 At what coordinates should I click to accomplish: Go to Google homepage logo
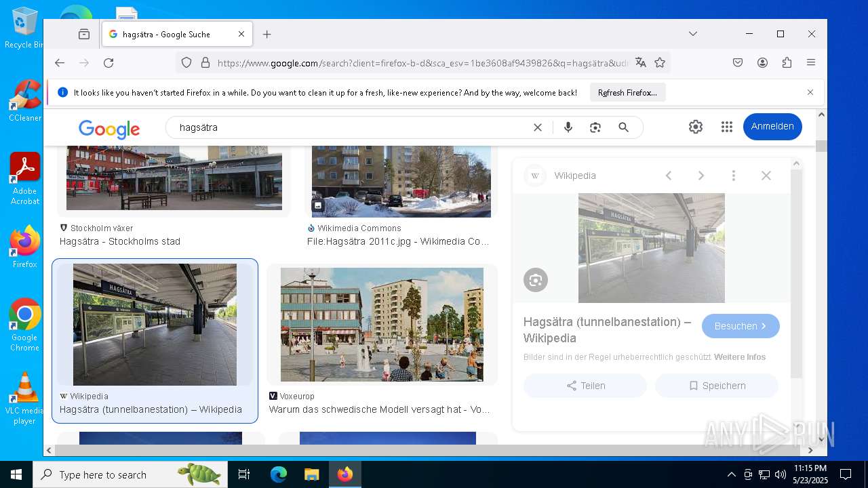pos(109,128)
